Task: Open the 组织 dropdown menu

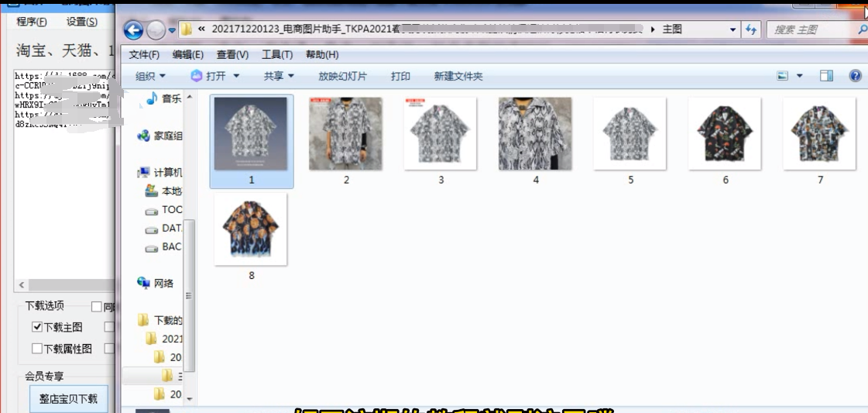Action: [150, 76]
